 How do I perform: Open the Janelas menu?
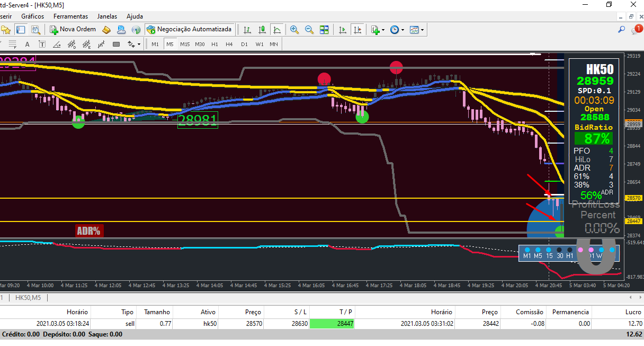(107, 16)
